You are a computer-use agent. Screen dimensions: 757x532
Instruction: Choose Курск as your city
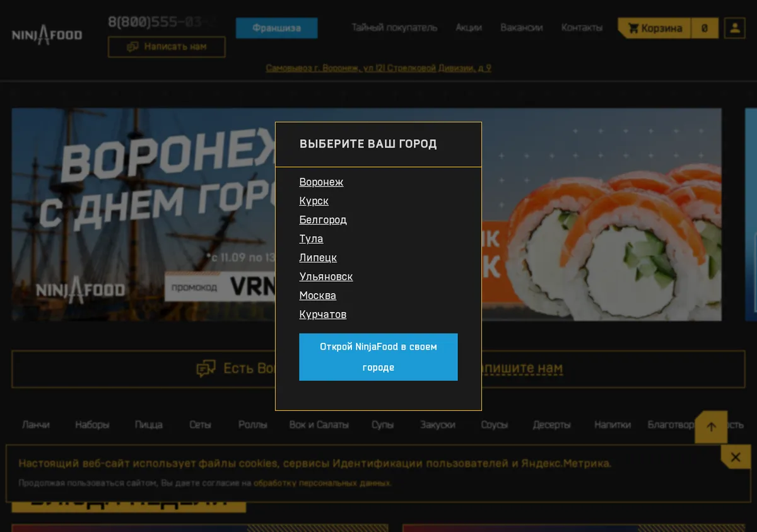coord(314,201)
